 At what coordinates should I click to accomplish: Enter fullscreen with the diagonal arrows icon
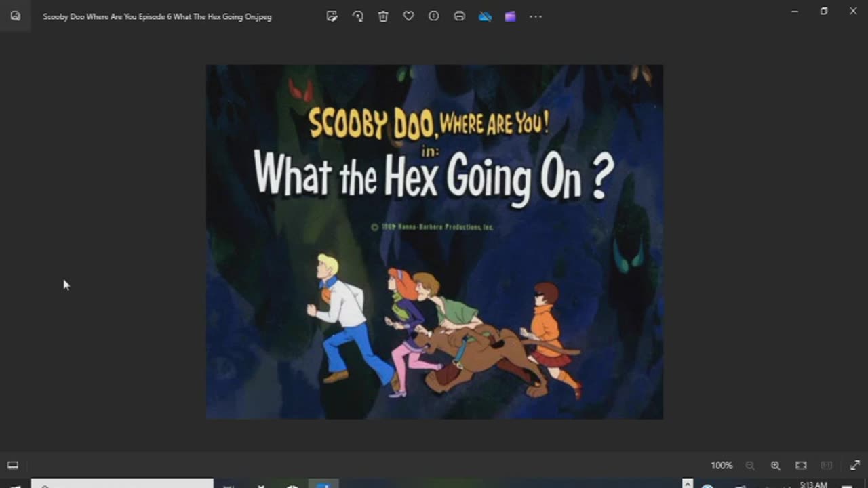click(x=854, y=465)
